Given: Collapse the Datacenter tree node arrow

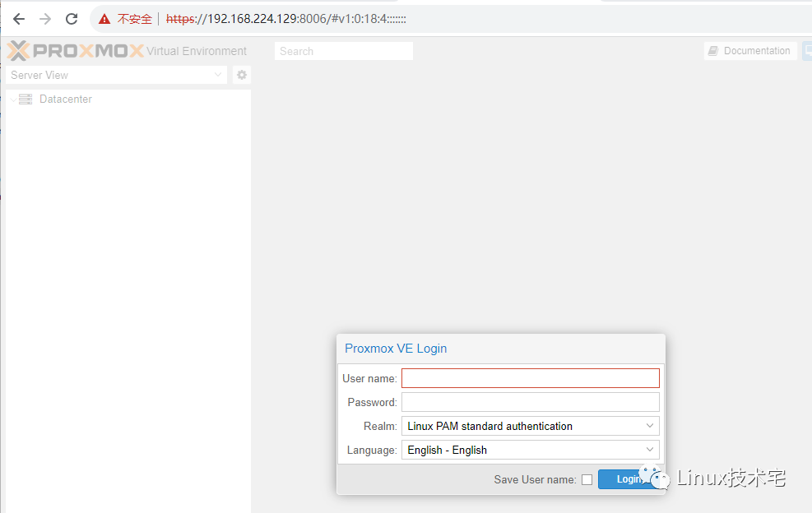Looking at the screenshot, I should [13, 99].
